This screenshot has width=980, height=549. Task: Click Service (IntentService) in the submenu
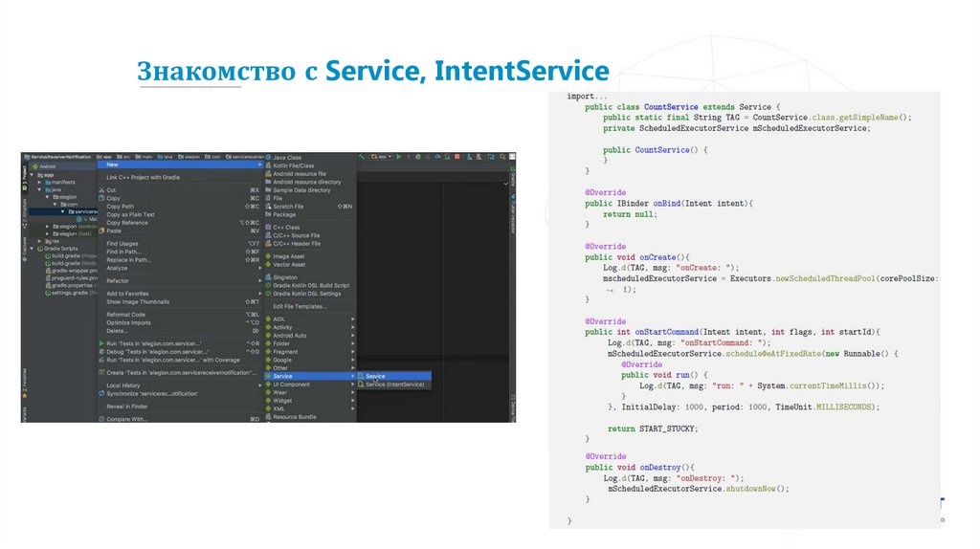tap(394, 384)
